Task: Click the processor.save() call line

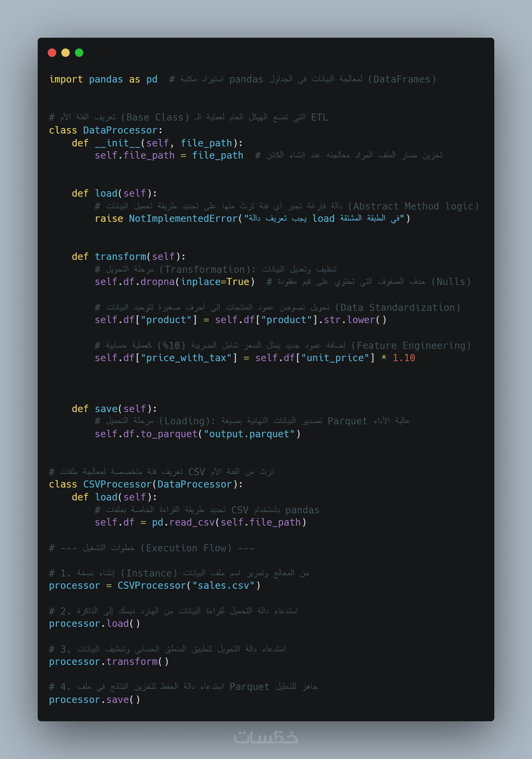Action: point(94,700)
